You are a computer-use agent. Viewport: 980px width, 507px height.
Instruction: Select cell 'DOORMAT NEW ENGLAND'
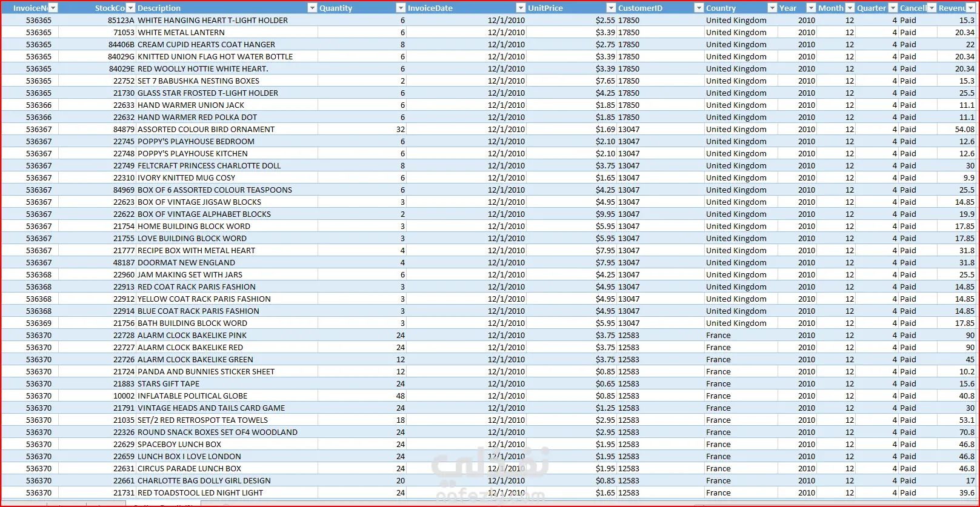227,262
